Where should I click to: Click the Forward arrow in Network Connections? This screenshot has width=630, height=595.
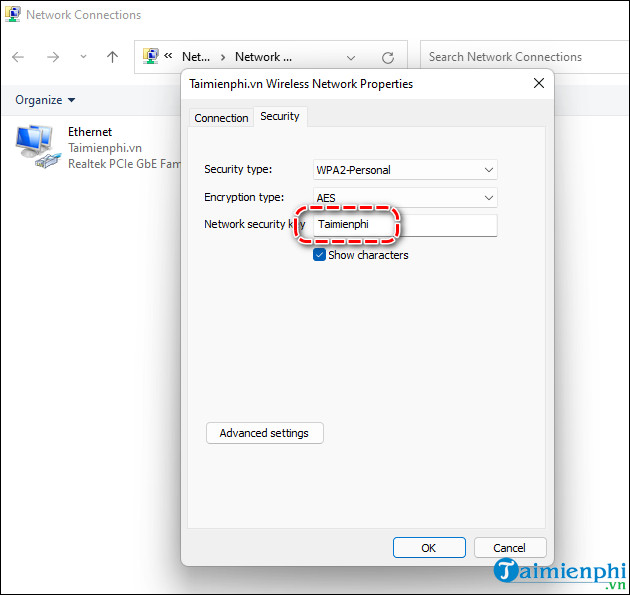53,57
